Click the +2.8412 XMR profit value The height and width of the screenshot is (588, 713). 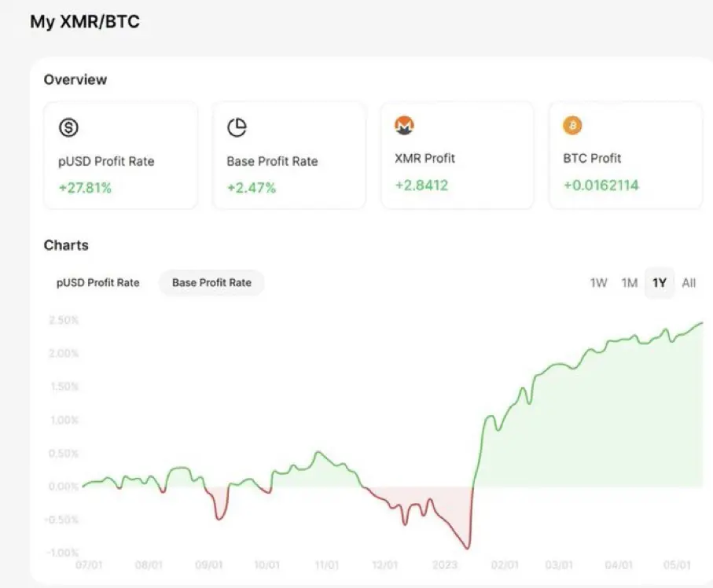click(421, 186)
